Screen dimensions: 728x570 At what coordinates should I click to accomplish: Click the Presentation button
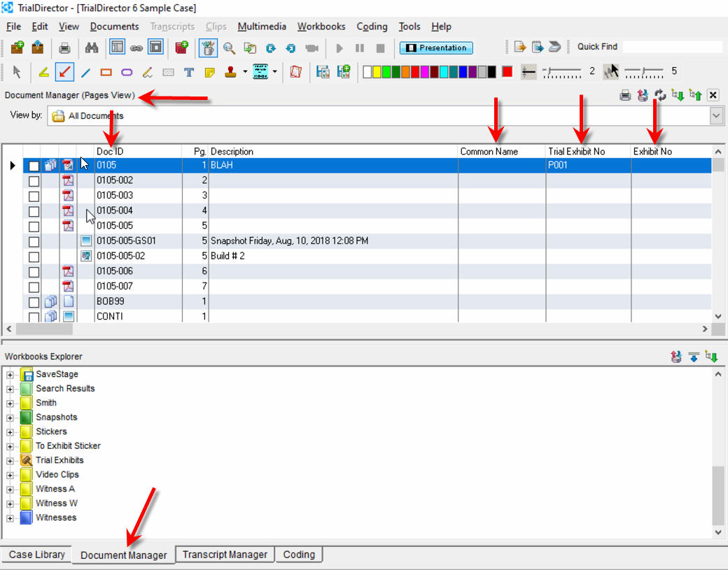pyautogui.click(x=436, y=48)
